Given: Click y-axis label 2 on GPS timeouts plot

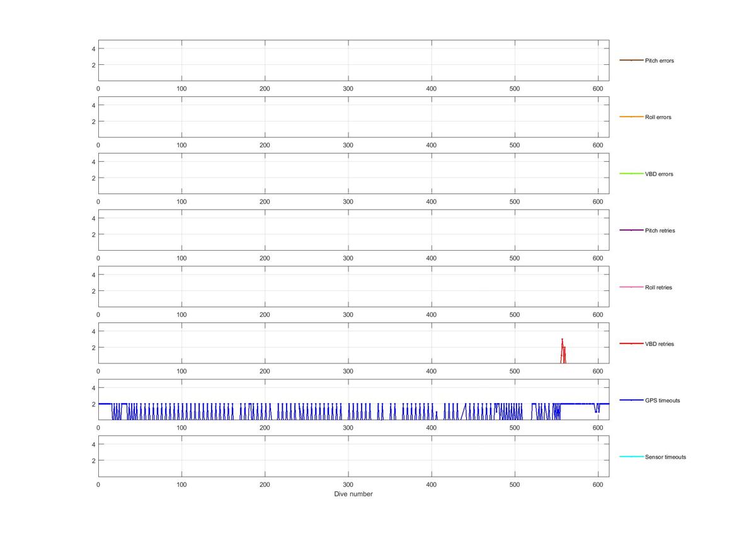Looking at the screenshot, I should [93, 404].
